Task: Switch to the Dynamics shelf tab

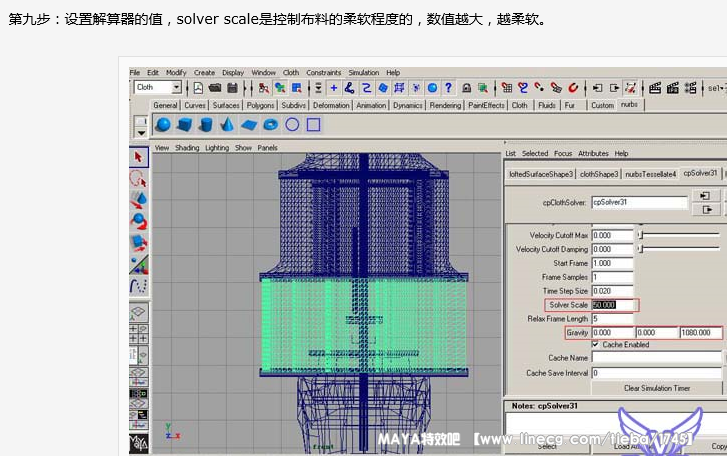Action: (407, 105)
